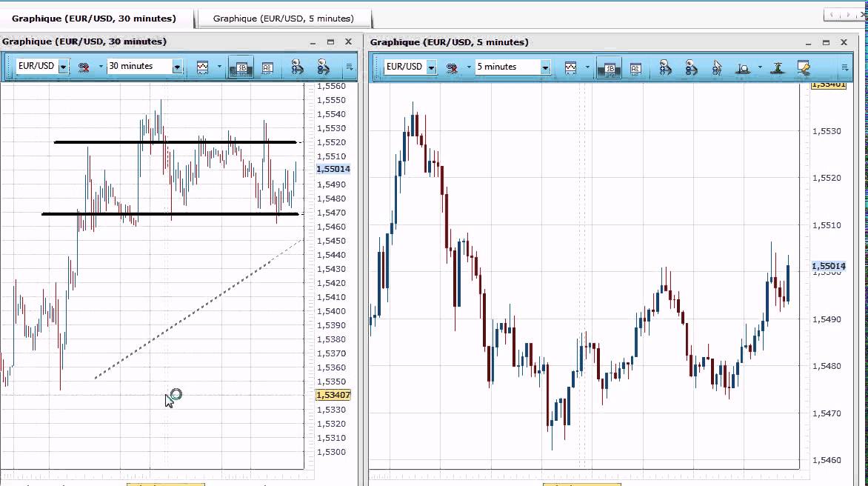Maximize the 5 minutes chart window
Viewport: 868px width, 486px height.
point(826,43)
